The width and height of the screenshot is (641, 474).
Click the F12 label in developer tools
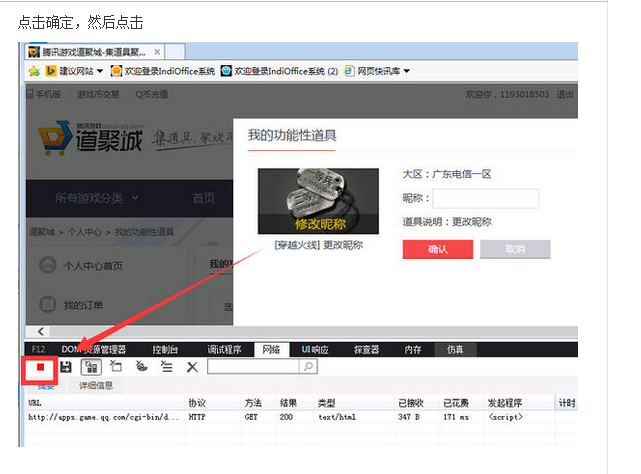(x=38, y=349)
